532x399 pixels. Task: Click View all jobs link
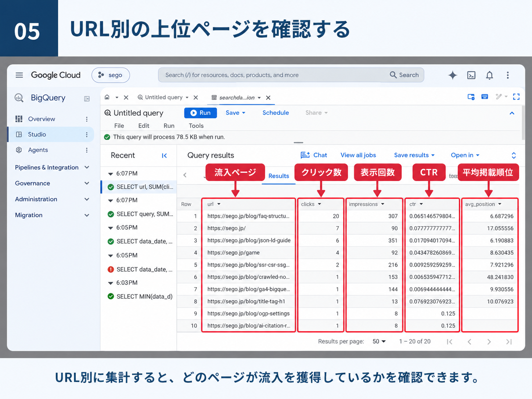pos(358,155)
